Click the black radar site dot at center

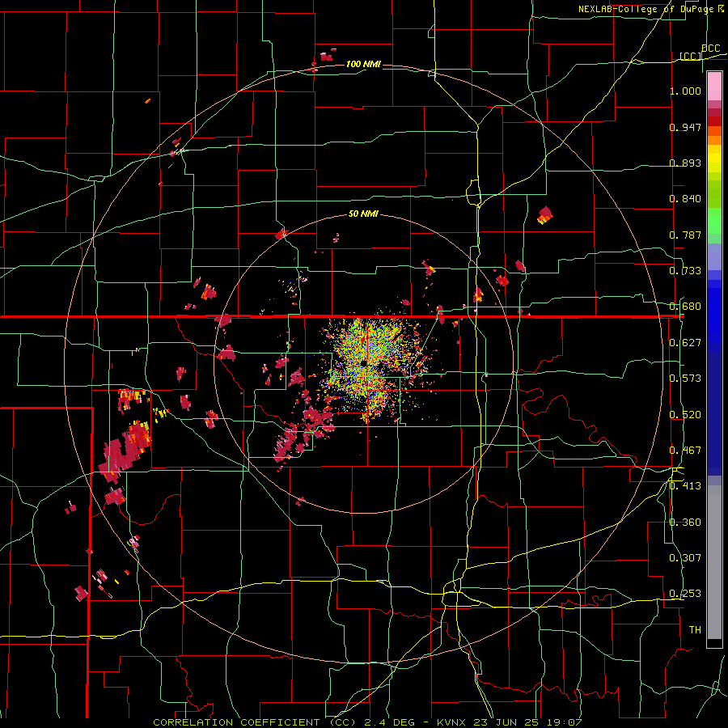tap(363, 362)
